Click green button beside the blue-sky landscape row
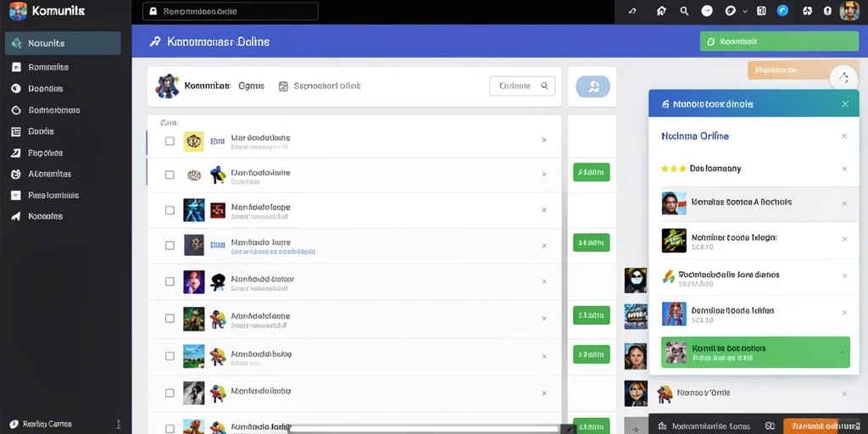 591,354
